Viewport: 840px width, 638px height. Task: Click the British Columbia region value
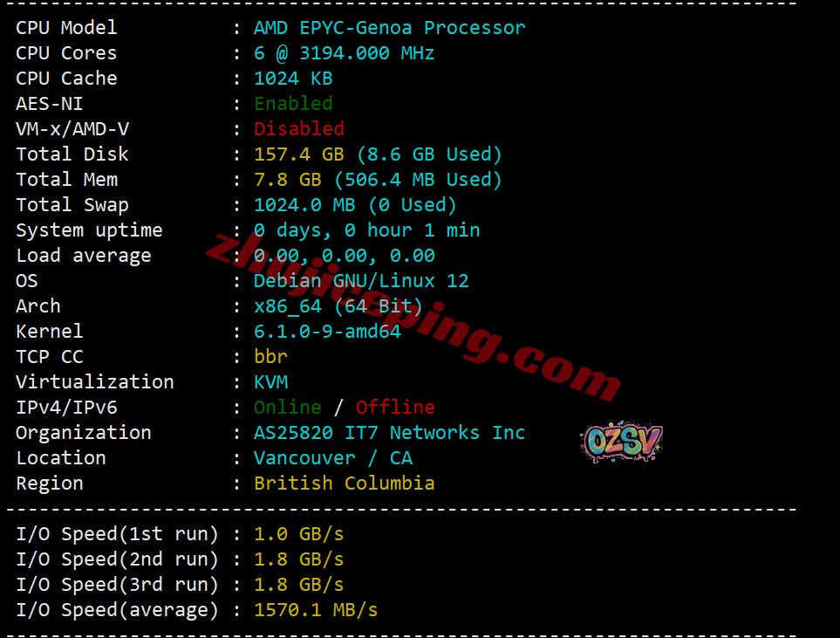[344, 483]
